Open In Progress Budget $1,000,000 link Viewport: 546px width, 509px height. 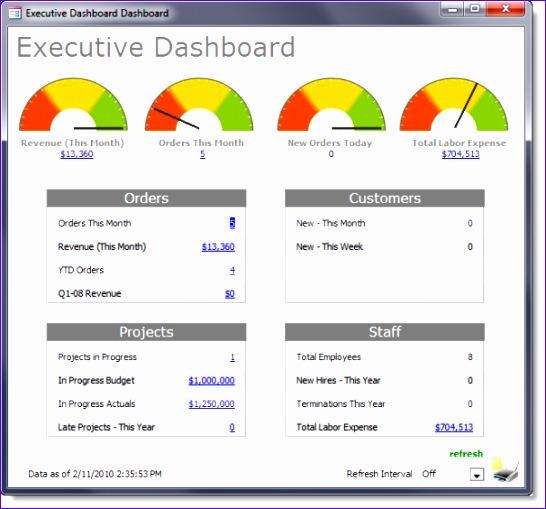211,381
